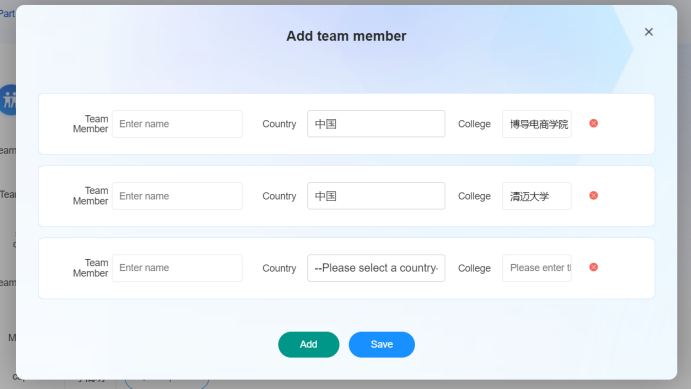Click the green Add button
This screenshot has width=691, height=389.
pyautogui.click(x=308, y=345)
